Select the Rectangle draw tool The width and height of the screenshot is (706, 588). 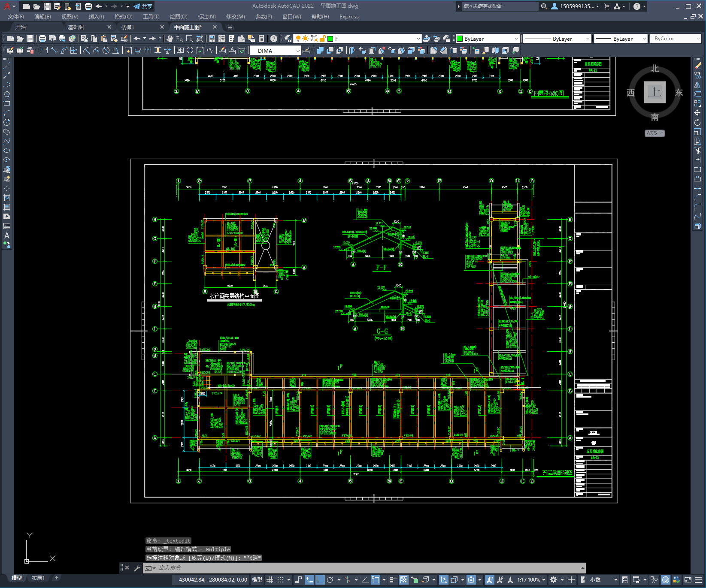point(7,103)
